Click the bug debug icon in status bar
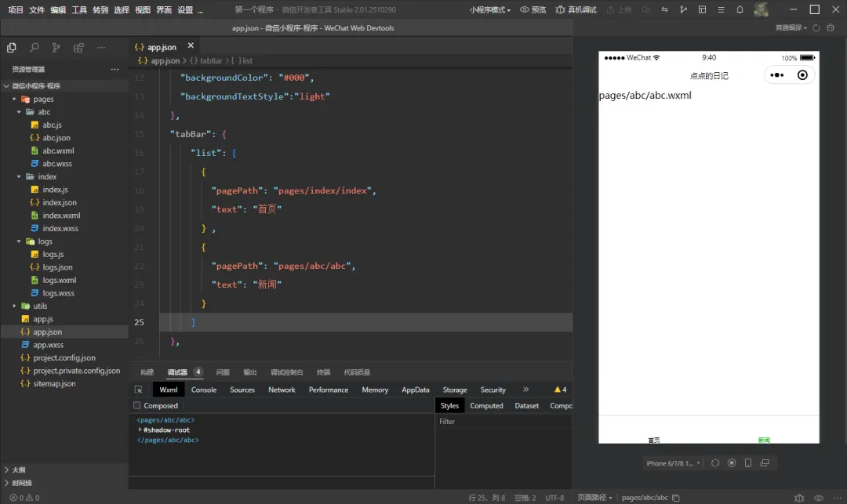Viewport: 847px width, 504px height. click(799, 498)
